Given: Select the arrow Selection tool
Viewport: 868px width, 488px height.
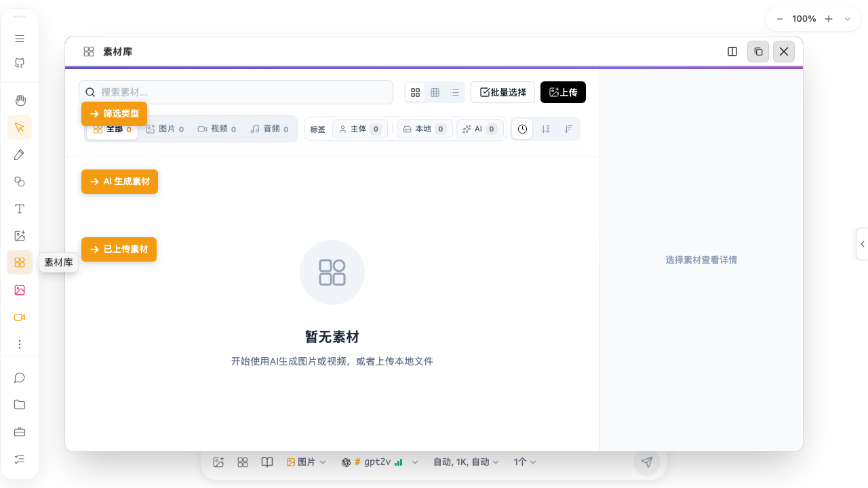Looking at the screenshot, I should coord(20,127).
